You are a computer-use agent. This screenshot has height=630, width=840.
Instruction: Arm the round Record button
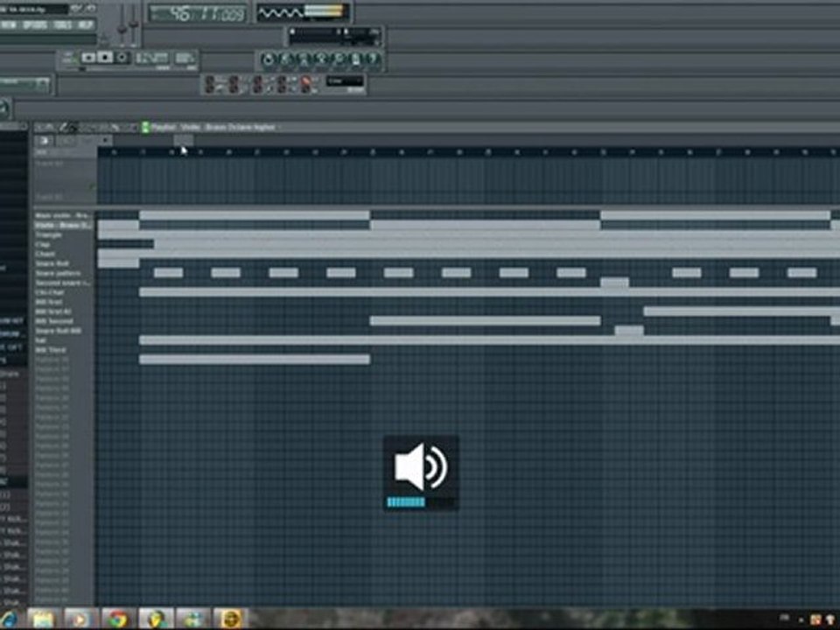[x=122, y=58]
